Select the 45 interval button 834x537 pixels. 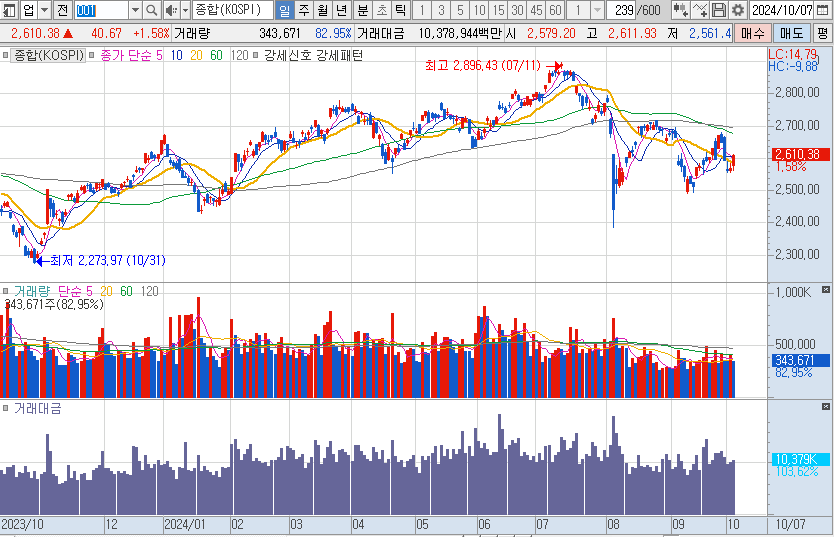(x=536, y=10)
